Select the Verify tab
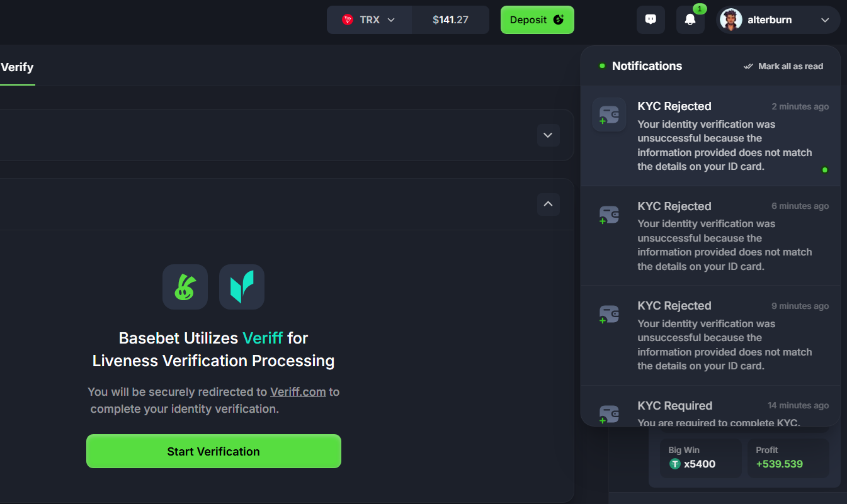 coord(17,67)
